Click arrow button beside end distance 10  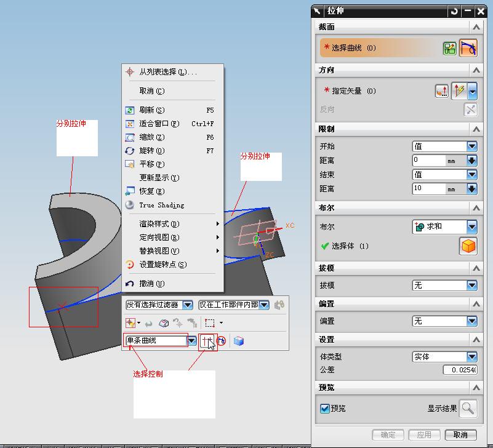[x=472, y=189]
